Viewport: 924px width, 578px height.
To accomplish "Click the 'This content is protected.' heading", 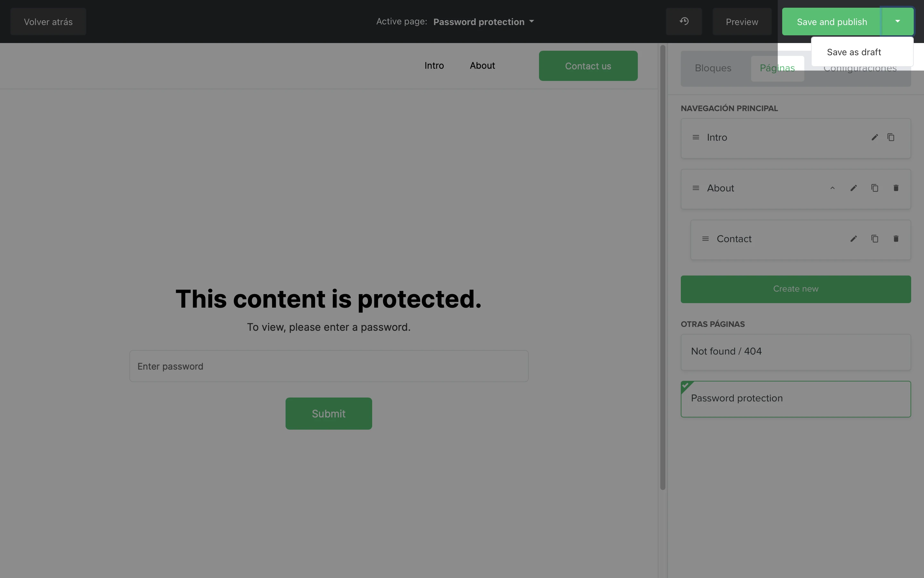I will [328, 299].
